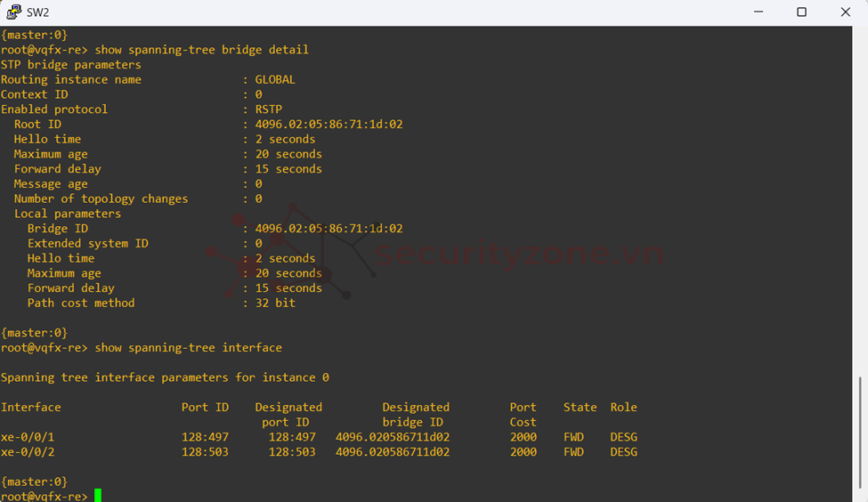Click the 'SW2' window title text

coord(37,12)
